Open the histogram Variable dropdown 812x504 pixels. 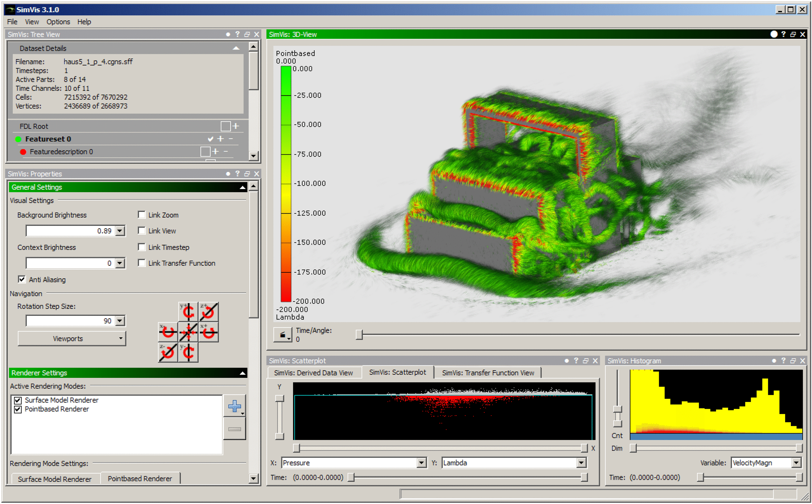tap(796, 463)
